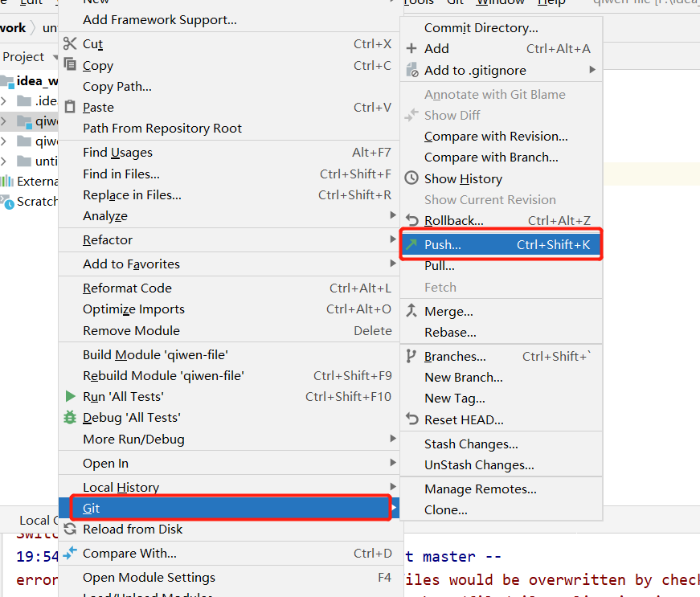Image resolution: width=700 pixels, height=597 pixels.
Task: Open the More Run/Debug submenu arrow
Action: pos(393,438)
